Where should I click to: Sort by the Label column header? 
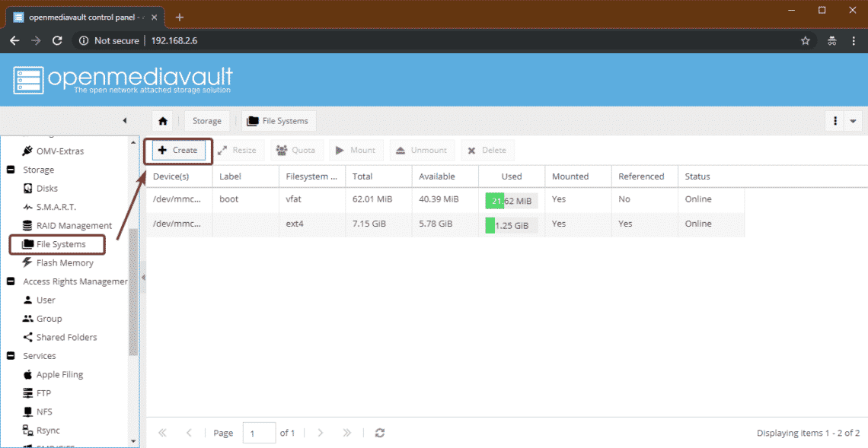click(x=246, y=176)
